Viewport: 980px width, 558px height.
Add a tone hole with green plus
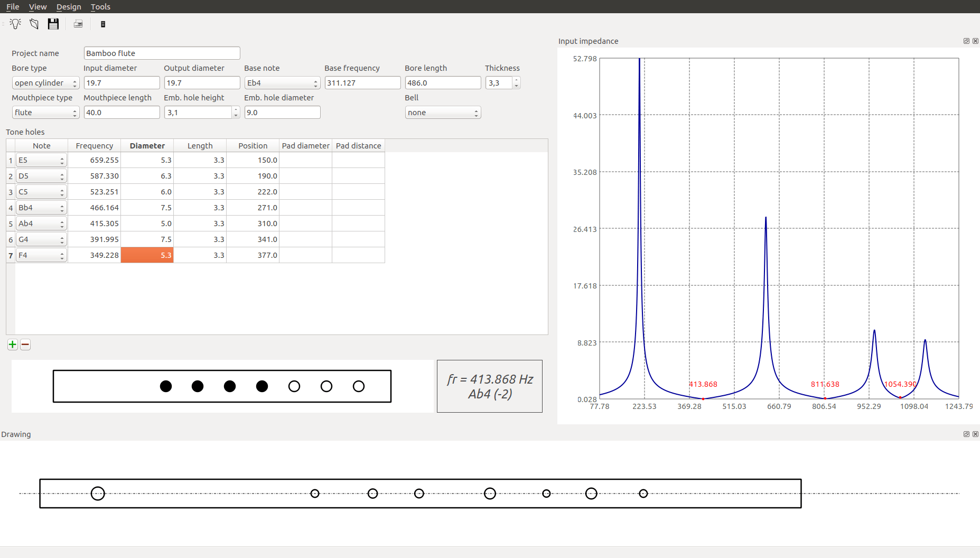13,345
